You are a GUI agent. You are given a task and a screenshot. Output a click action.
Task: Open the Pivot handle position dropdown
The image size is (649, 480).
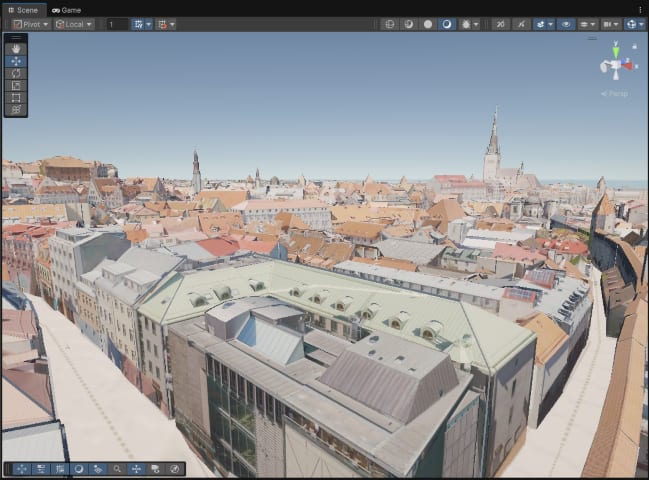tap(31, 24)
